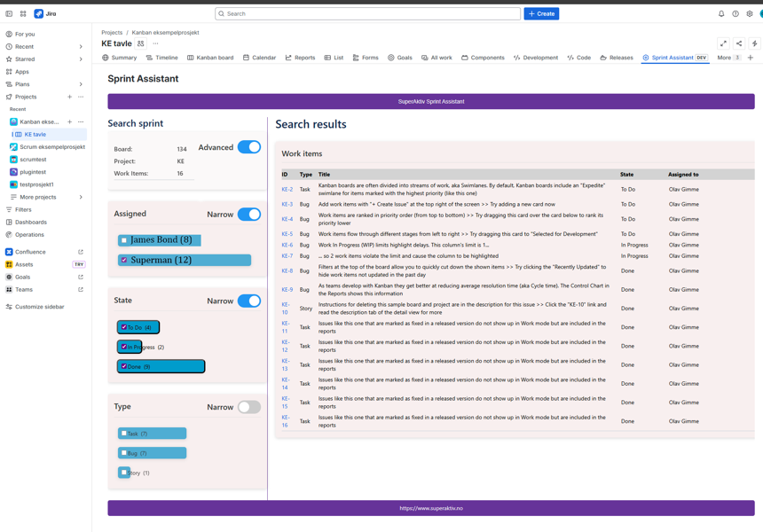Screen dimensions: 763x532
Task: Expand the Recent section in sidebar
Action: tap(81, 47)
